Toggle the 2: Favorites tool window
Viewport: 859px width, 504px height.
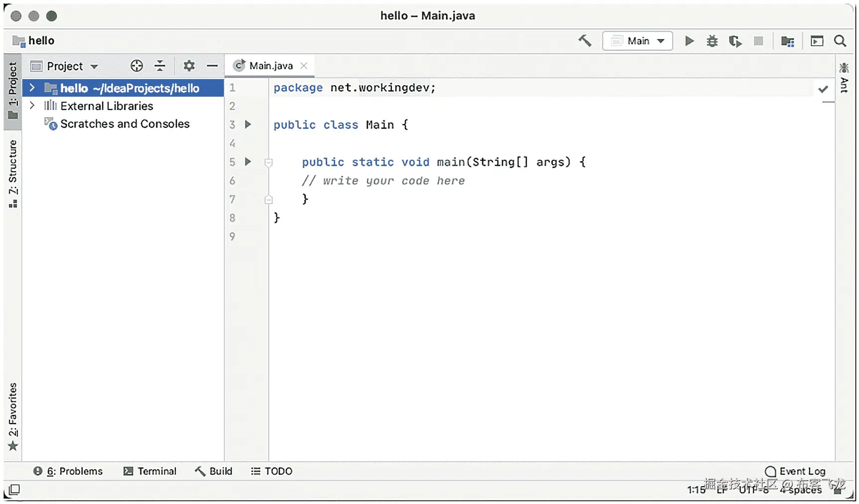click(13, 416)
